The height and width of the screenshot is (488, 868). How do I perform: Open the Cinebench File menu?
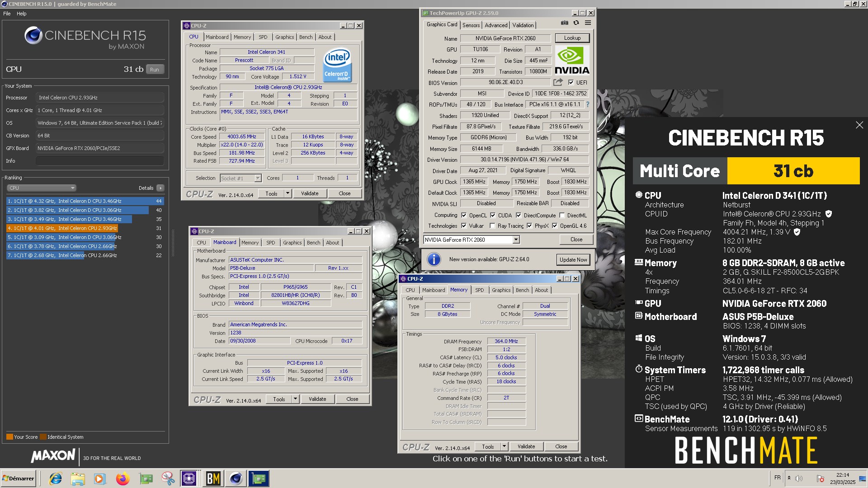pyautogui.click(x=7, y=14)
